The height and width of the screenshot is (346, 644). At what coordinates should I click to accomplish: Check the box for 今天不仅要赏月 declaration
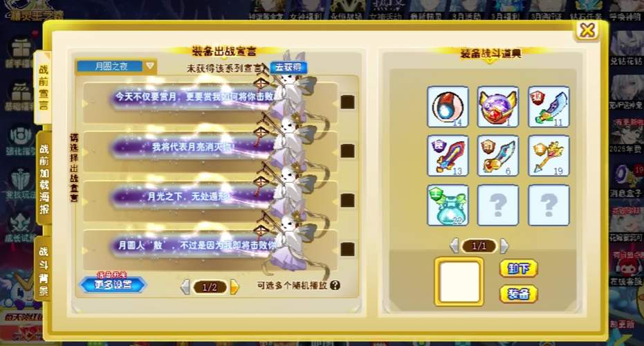(x=347, y=102)
